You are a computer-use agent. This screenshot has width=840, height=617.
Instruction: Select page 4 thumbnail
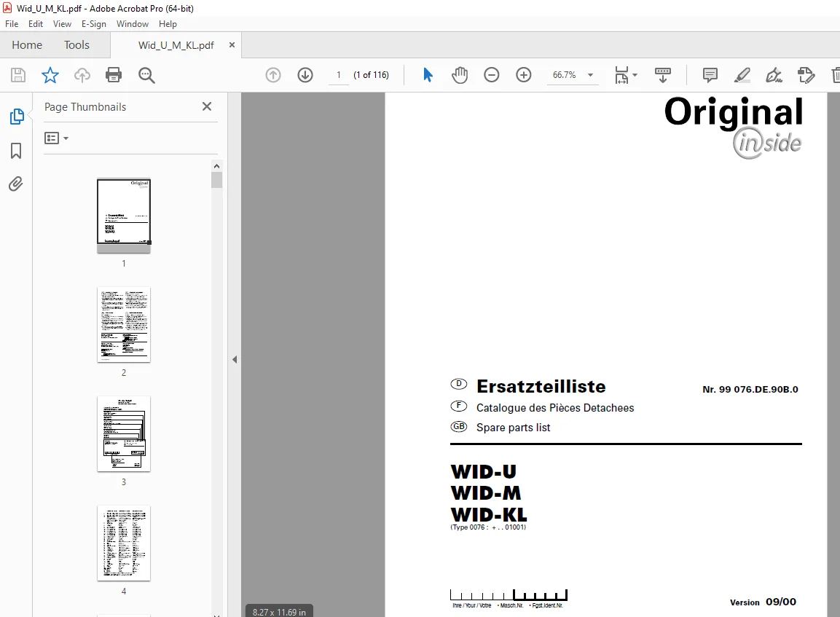tap(124, 543)
